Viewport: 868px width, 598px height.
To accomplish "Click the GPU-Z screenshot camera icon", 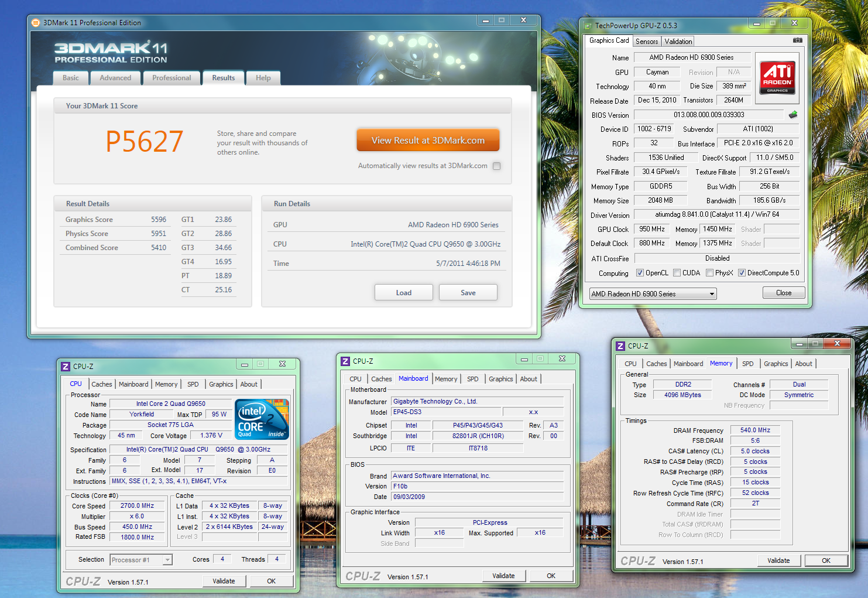I will pyautogui.click(x=797, y=40).
